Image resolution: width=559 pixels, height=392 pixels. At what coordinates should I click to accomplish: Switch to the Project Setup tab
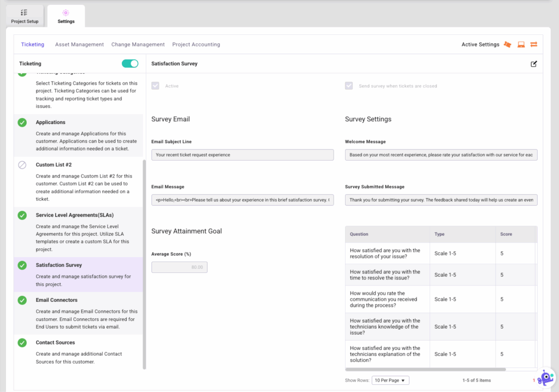tap(25, 16)
